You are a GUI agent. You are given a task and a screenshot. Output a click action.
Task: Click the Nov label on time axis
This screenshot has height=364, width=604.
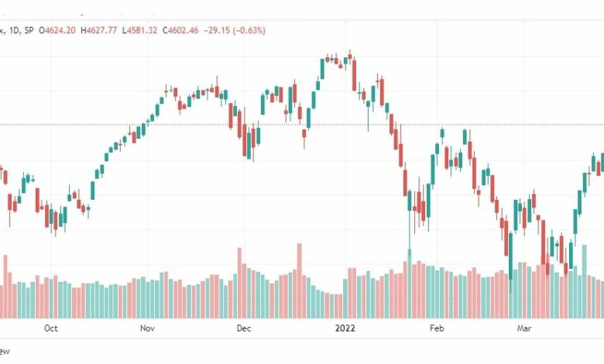pyautogui.click(x=147, y=328)
